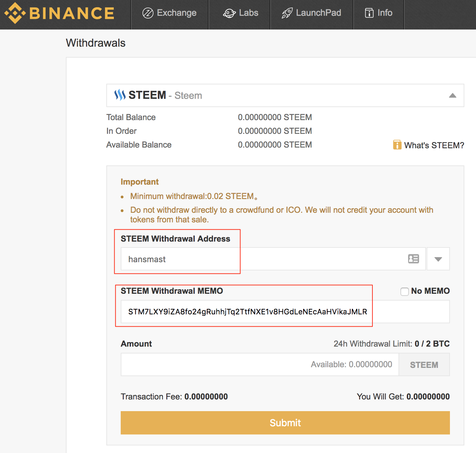
Task: Go to the LaunchPad menu item
Action: [312, 13]
